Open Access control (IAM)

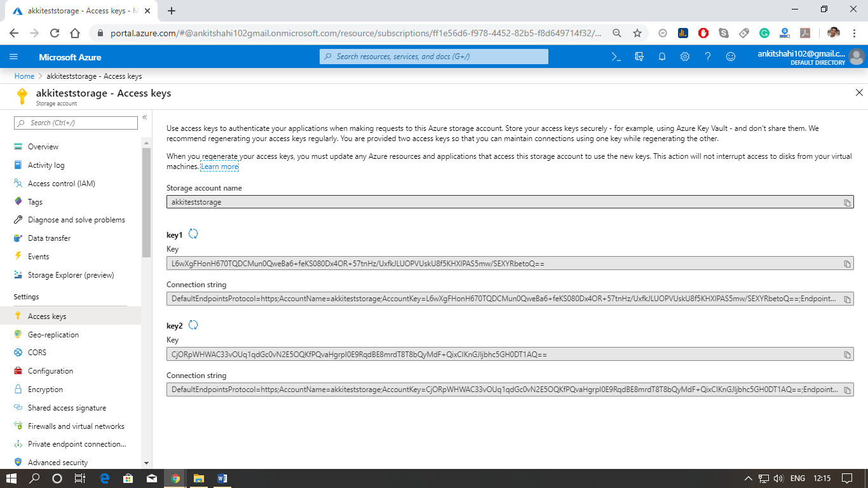coord(62,184)
